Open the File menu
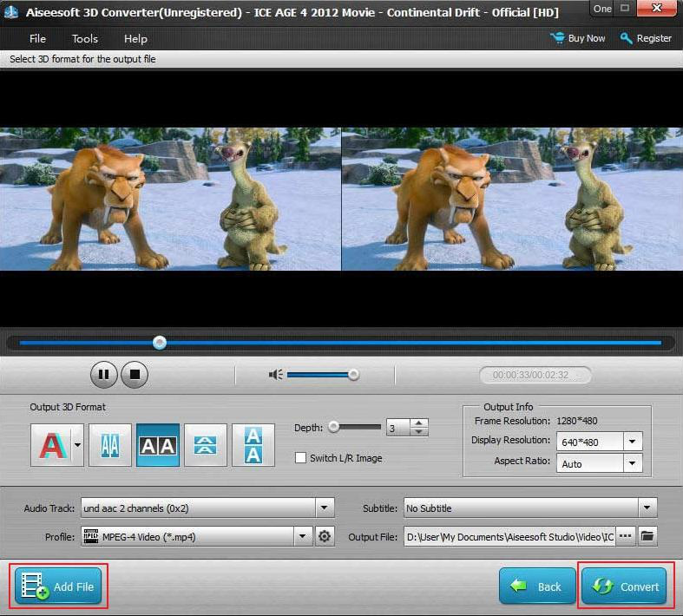Screen dimensions: 683x616 (x=37, y=39)
